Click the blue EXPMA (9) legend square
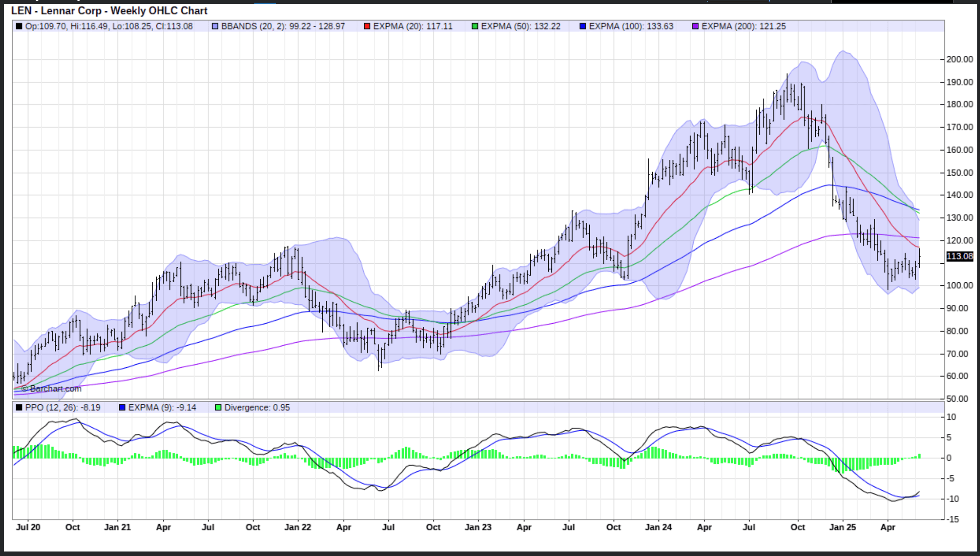 122,407
